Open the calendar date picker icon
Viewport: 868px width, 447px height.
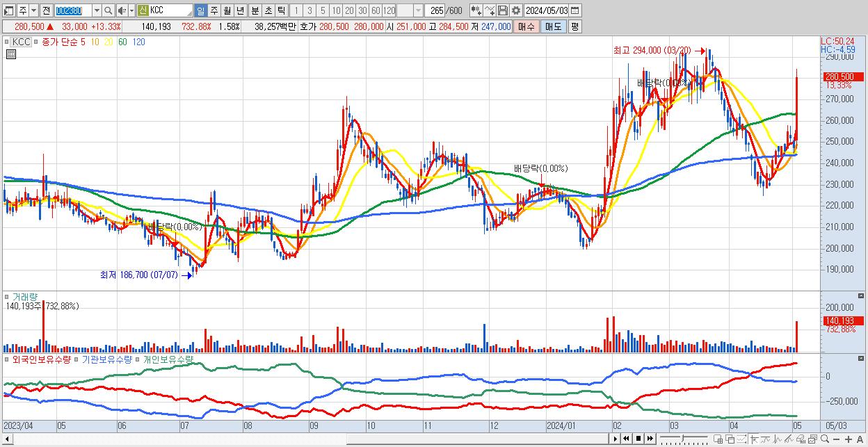pyautogui.click(x=575, y=10)
